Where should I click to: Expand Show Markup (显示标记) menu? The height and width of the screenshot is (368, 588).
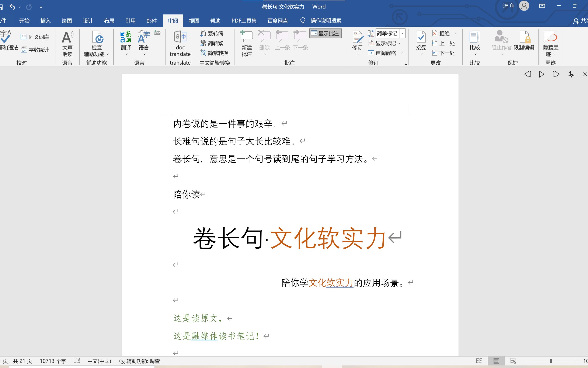[384, 43]
